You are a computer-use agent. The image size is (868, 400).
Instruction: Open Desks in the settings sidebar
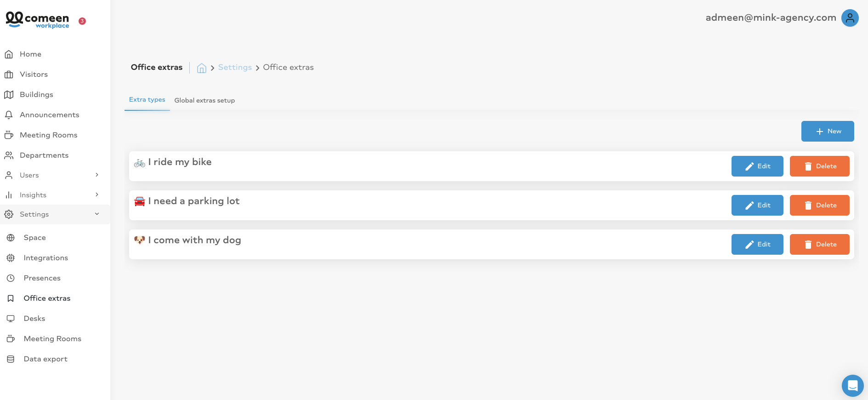coord(34,319)
